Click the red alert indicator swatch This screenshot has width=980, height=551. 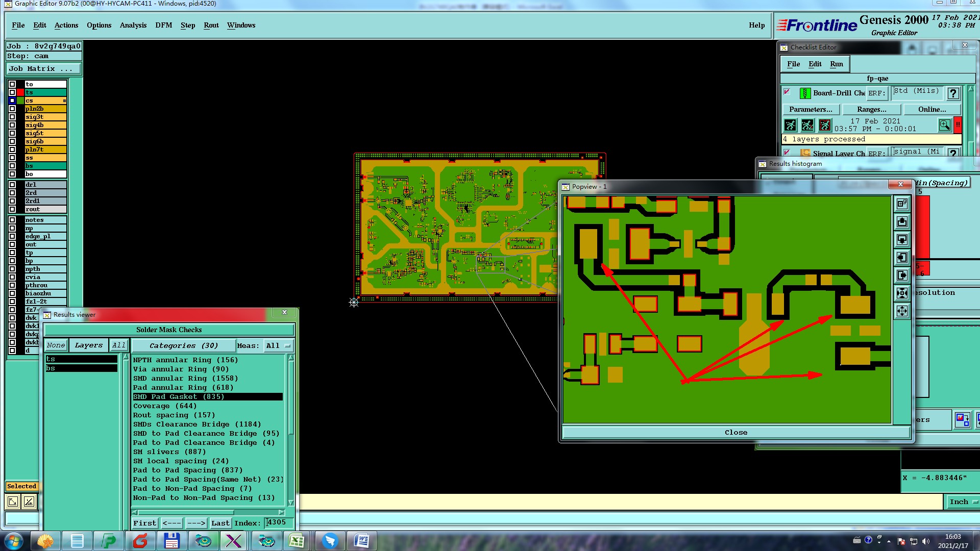point(958,125)
